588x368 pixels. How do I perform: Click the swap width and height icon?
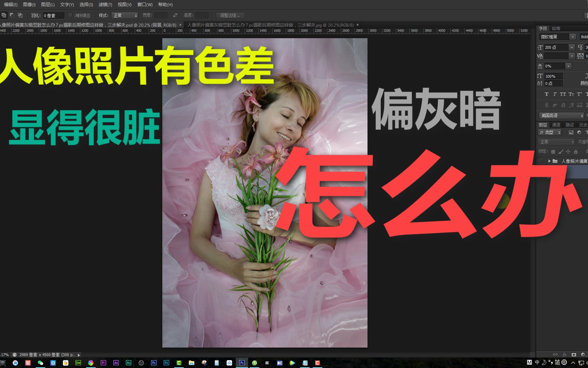(x=175, y=15)
